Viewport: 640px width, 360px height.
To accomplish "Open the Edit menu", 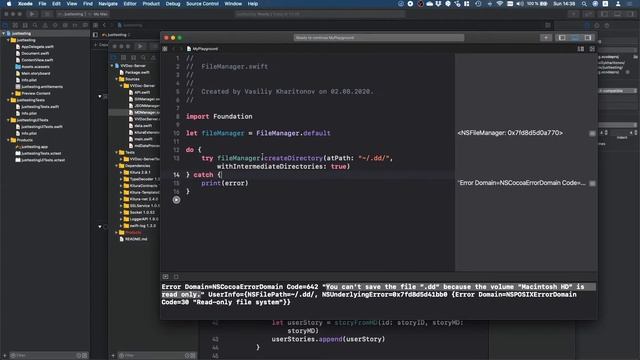I will pos(56,4).
